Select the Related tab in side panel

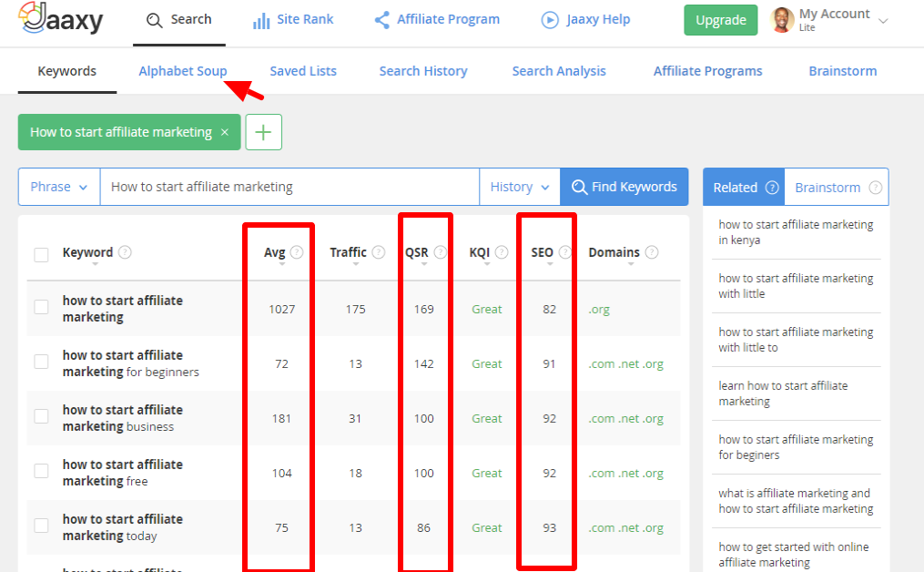pyautogui.click(x=744, y=188)
